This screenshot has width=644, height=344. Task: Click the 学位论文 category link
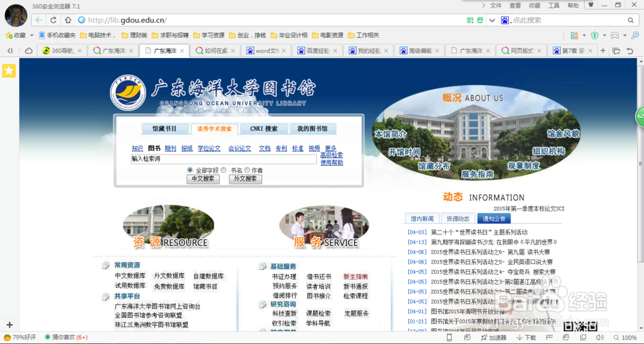pos(209,148)
